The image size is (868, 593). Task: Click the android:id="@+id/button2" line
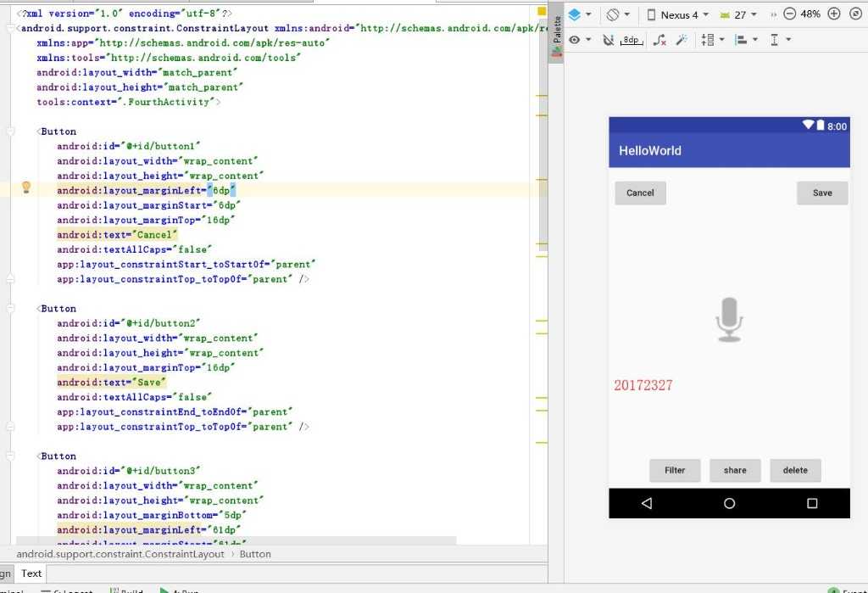[129, 324]
